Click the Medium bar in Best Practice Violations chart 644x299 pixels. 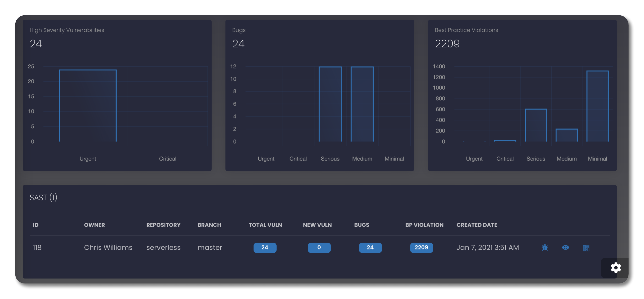(x=567, y=135)
